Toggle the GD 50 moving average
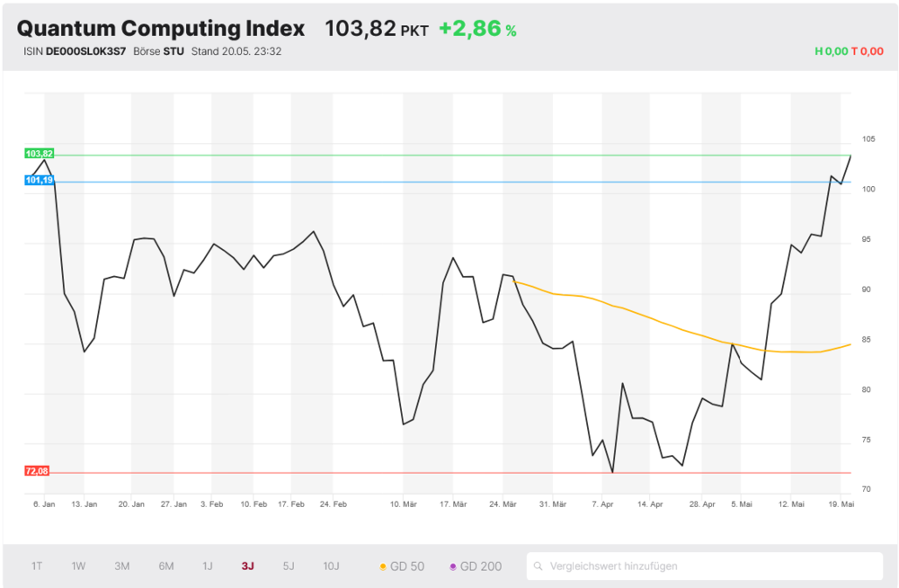 (402, 566)
